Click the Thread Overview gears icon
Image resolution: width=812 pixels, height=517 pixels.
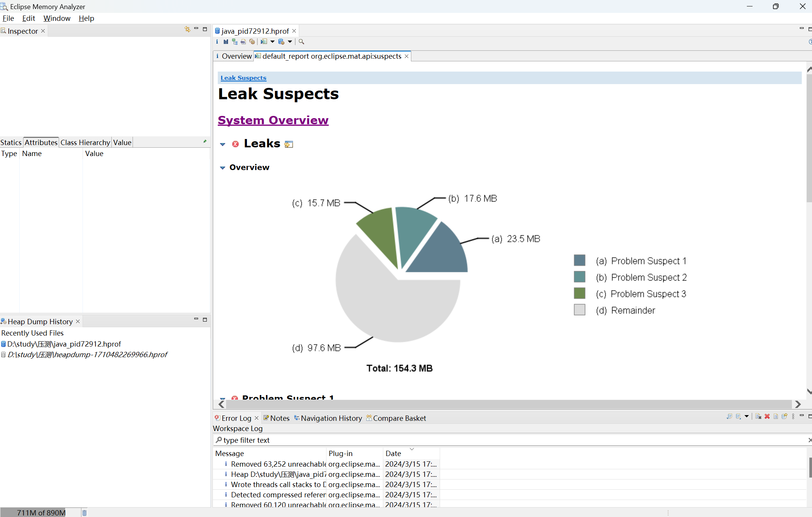tap(252, 42)
